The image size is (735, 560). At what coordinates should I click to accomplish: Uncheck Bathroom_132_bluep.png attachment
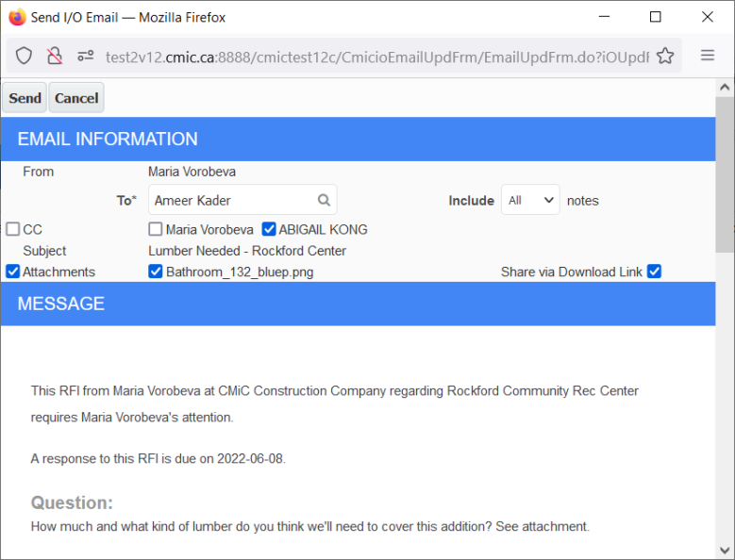[156, 272]
